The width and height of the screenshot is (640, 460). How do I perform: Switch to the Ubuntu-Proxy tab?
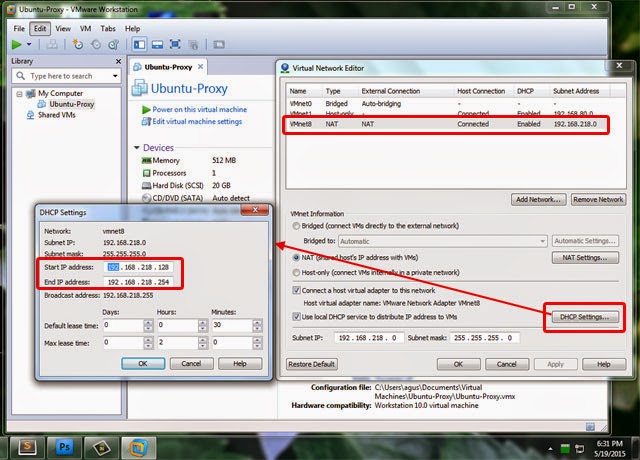click(x=168, y=67)
